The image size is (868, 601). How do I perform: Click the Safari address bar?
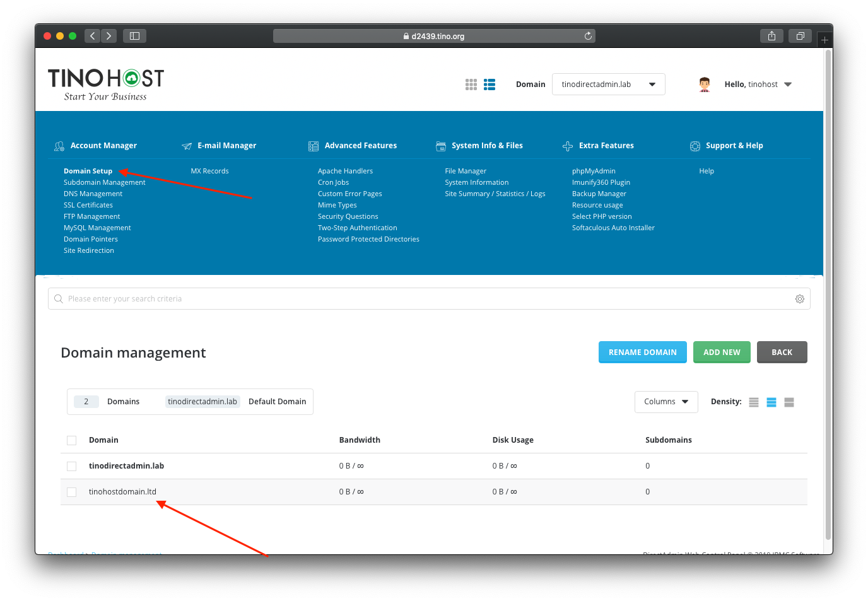(434, 36)
